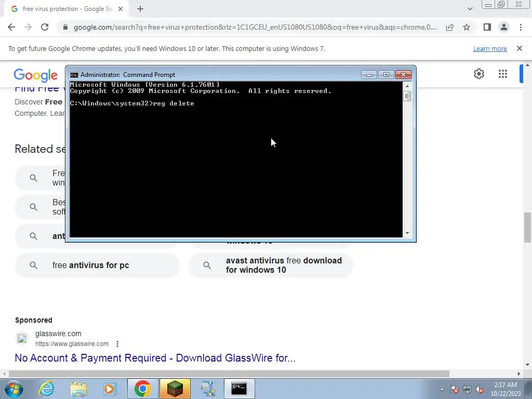
Task: Open Learn more about Chrome updates
Action: click(x=490, y=48)
